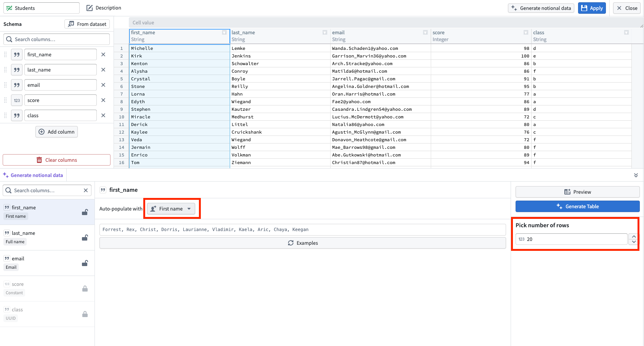Click the Students dataset name field
Image resolution: width=644 pixels, height=346 pixels.
coord(42,8)
